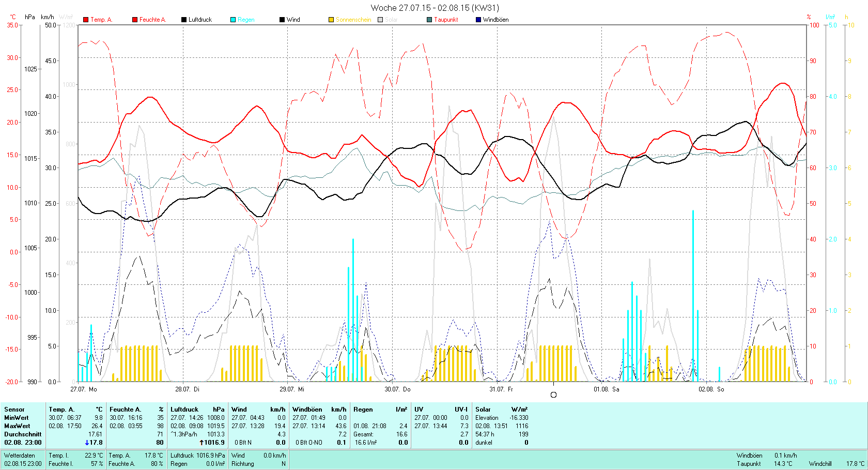
Task: Click the '01.08. Sa' date label
Action: pos(607,389)
